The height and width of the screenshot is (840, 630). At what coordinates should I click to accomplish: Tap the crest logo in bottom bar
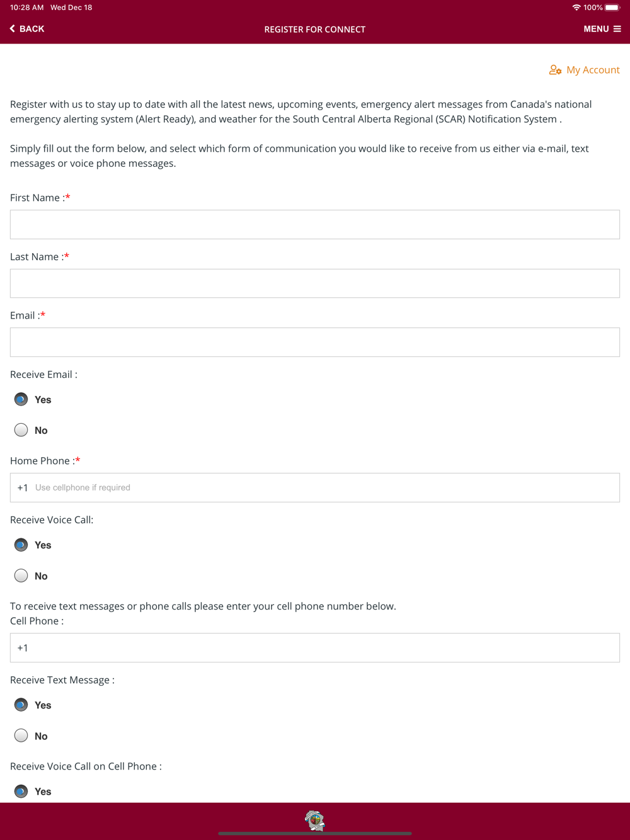click(315, 820)
